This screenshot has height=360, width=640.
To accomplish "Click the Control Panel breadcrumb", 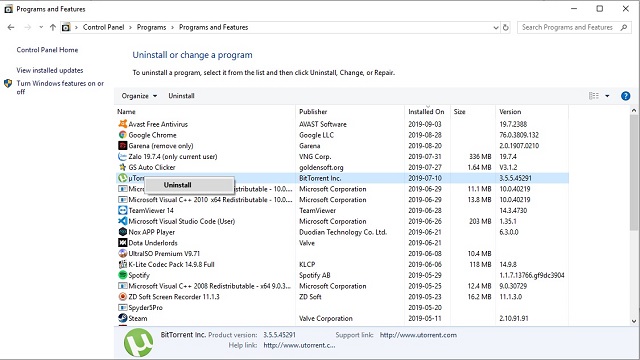I will [103, 27].
